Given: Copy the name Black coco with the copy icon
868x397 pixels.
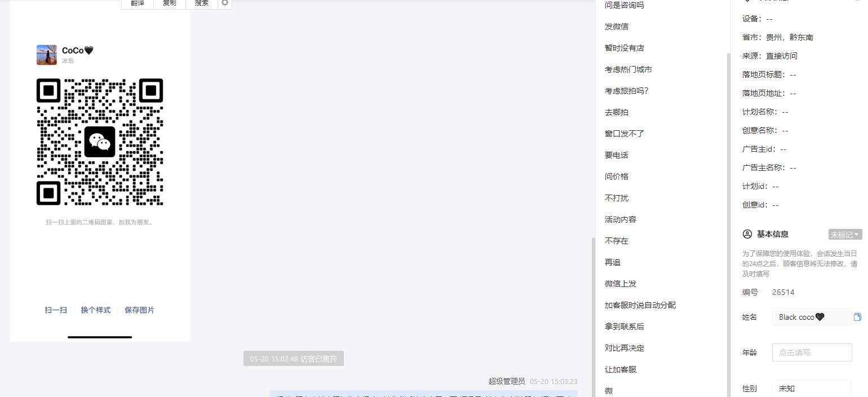Looking at the screenshot, I should click(857, 317).
